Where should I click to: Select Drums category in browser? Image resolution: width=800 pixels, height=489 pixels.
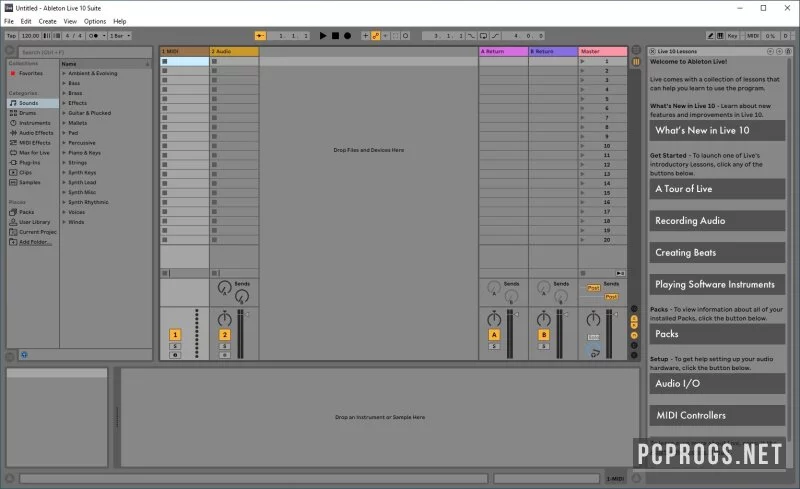28,113
